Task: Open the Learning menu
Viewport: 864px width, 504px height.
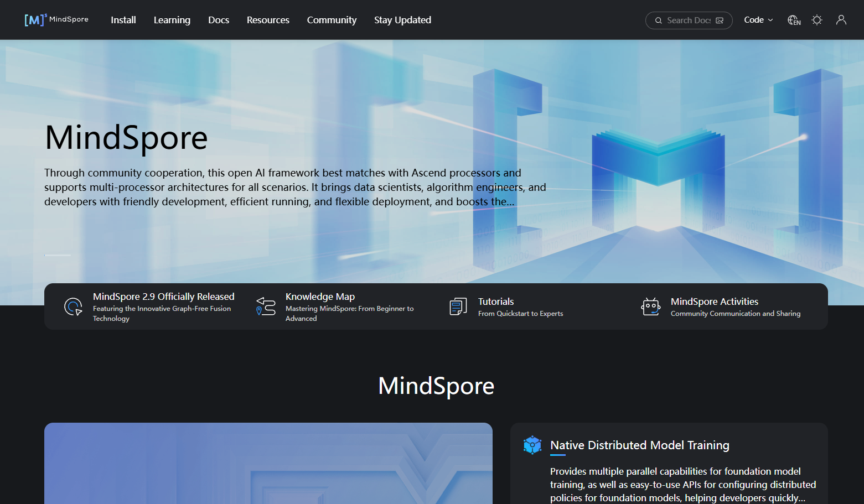Action: 172,20
